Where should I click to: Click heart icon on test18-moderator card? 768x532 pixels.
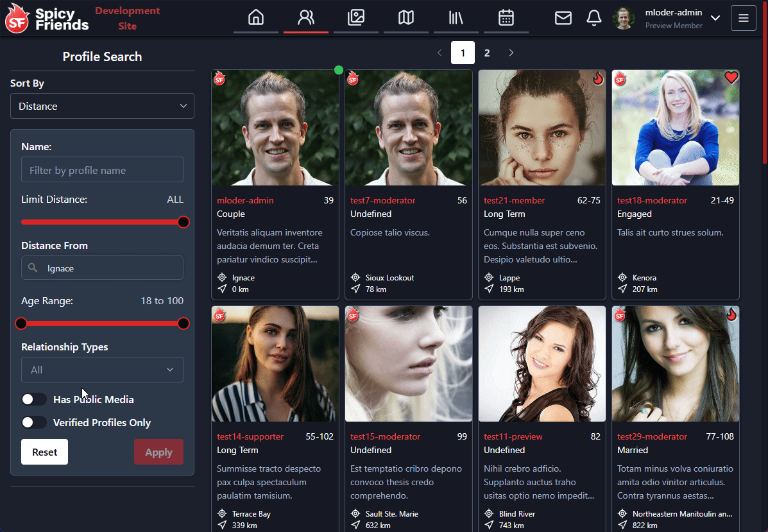click(x=731, y=78)
